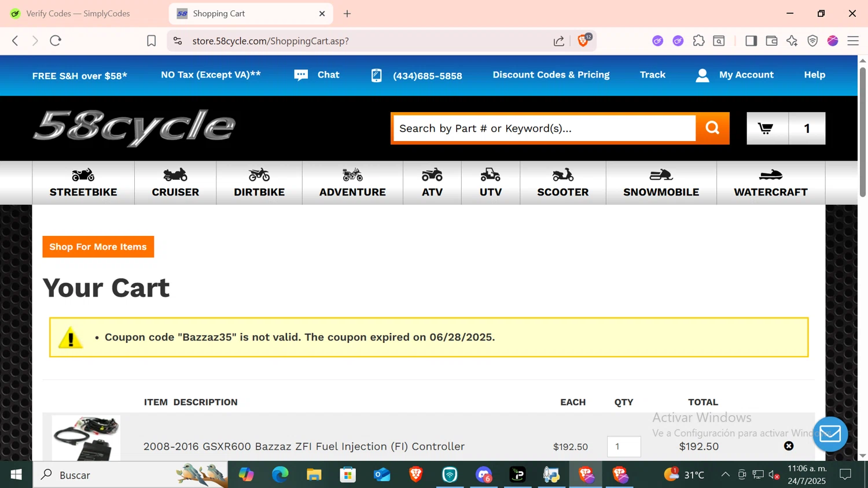Open the Adventure category

(352, 183)
